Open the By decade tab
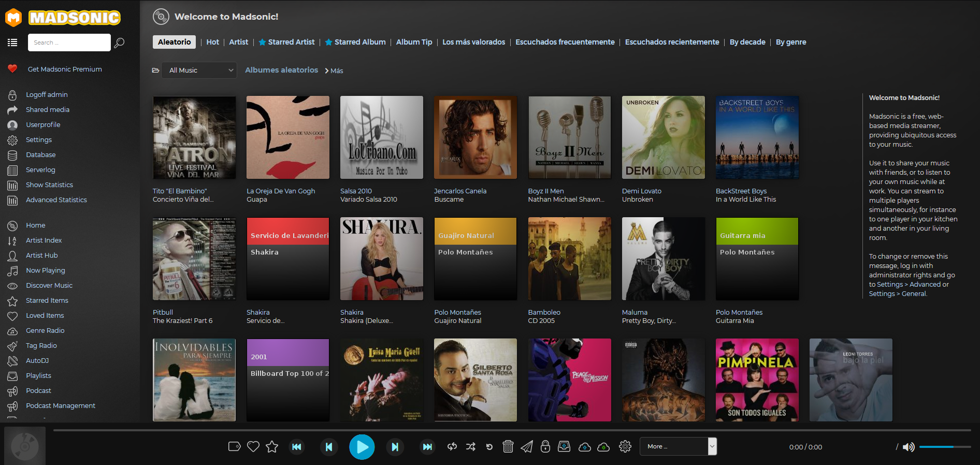Viewport: 980px width, 465px height. pyautogui.click(x=747, y=42)
